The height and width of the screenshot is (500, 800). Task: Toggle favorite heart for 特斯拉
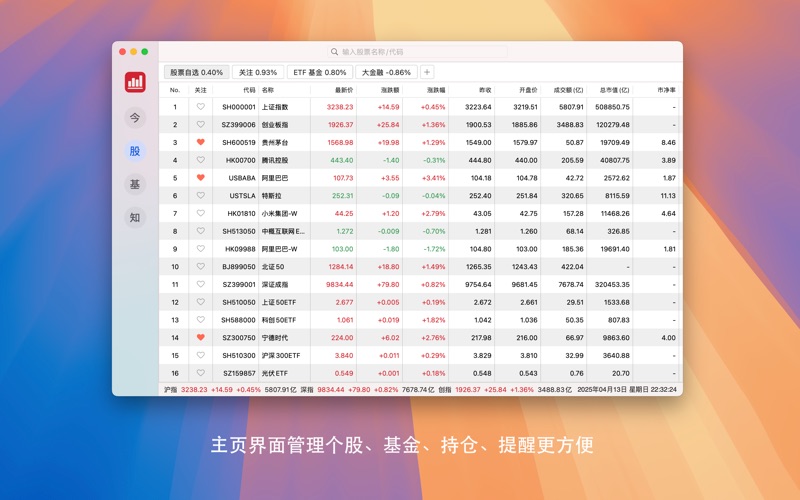(201, 195)
